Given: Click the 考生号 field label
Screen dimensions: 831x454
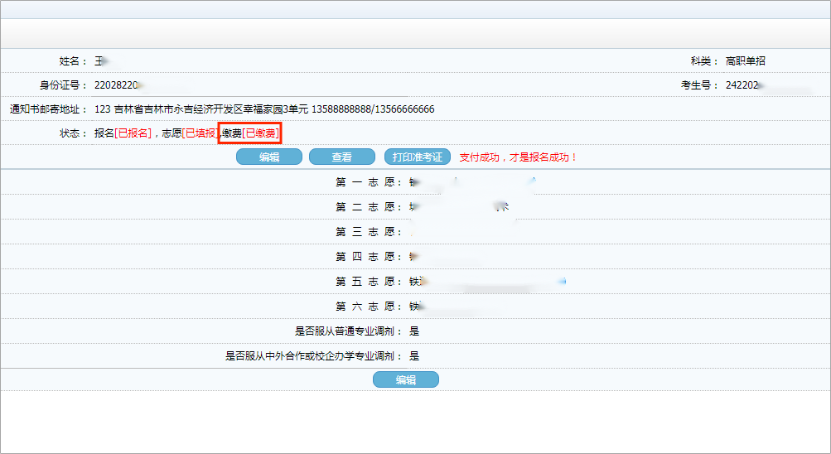Looking at the screenshot, I should (x=699, y=85).
